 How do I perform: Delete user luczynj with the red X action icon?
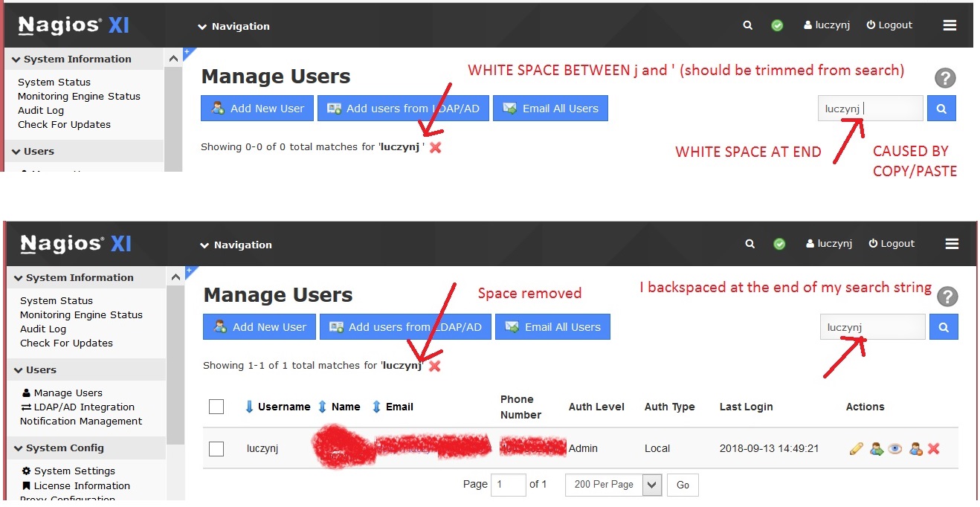(x=934, y=449)
